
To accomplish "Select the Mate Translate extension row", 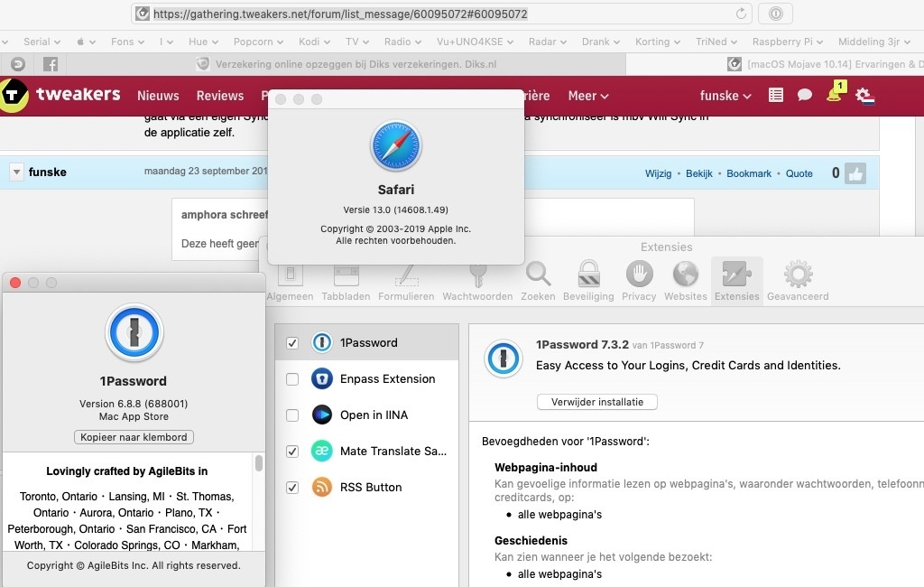I will [x=366, y=452].
